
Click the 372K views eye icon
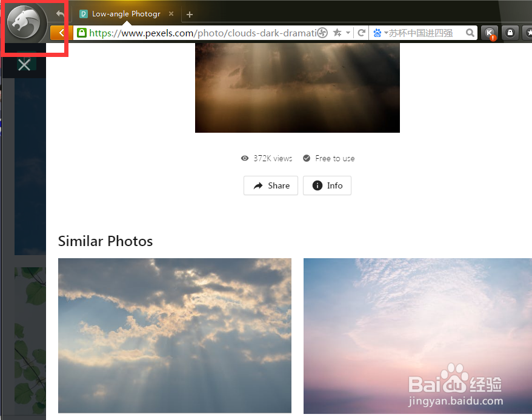[245, 158]
